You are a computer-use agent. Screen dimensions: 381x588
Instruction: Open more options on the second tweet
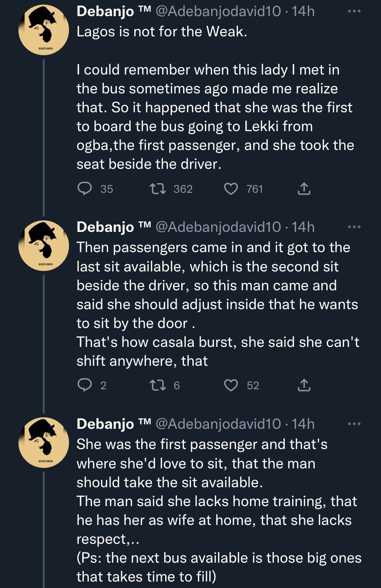coord(353,227)
